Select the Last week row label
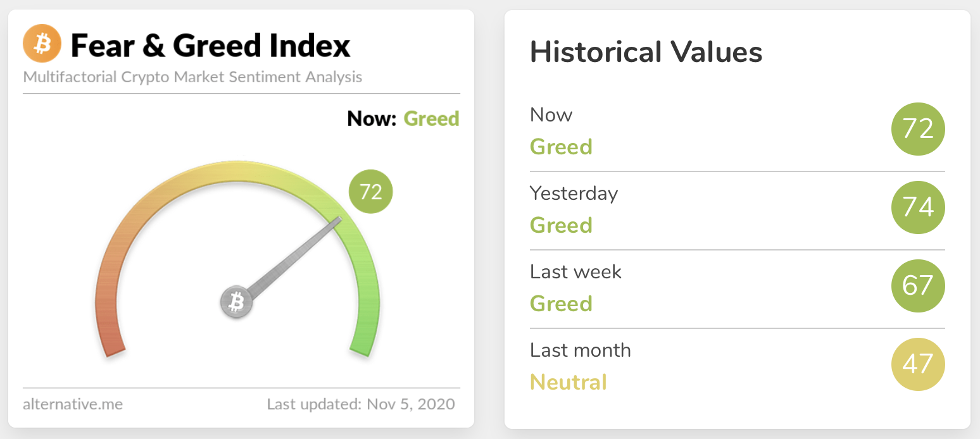Image resolution: width=980 pixels, height=439 pixels. pyautogui.click(x=575, y=271)
